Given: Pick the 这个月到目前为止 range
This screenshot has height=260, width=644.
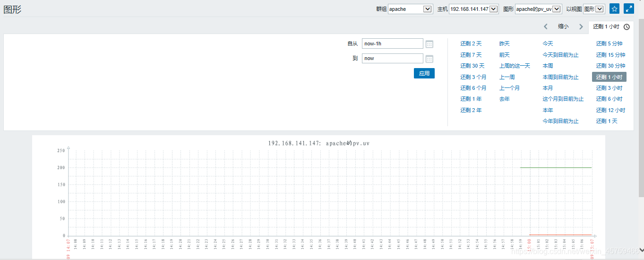Looking at the screenshot, I should pyautogui.click(x=563, y=99).
